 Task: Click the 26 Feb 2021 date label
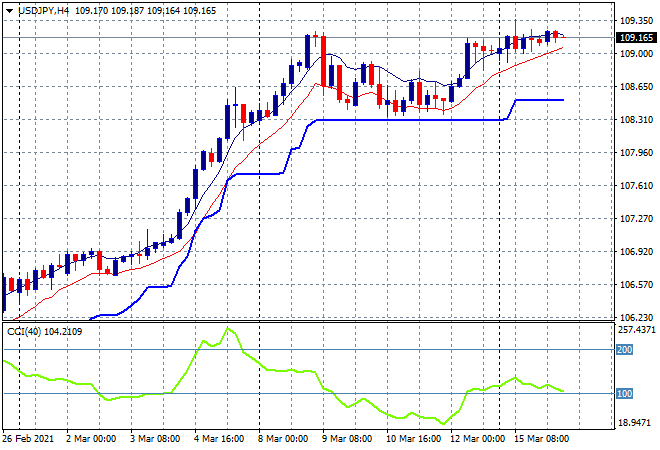28,439
